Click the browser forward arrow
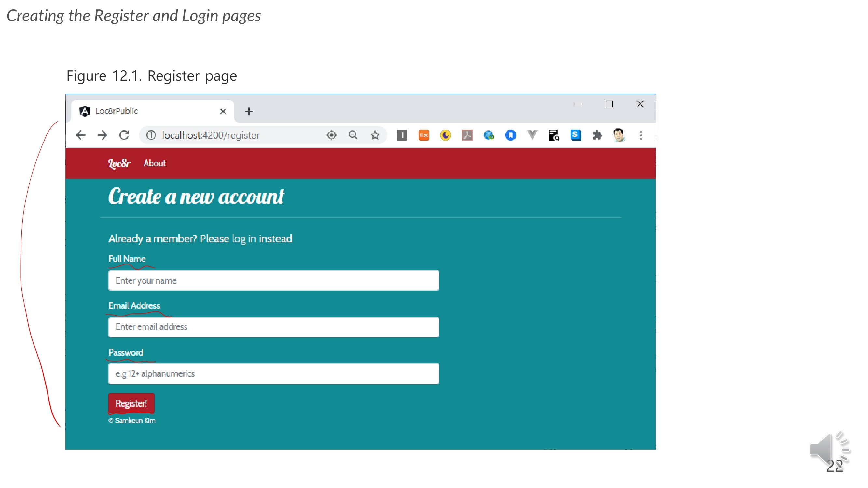The height and width of the screenshot is (488, 868). 102,135
